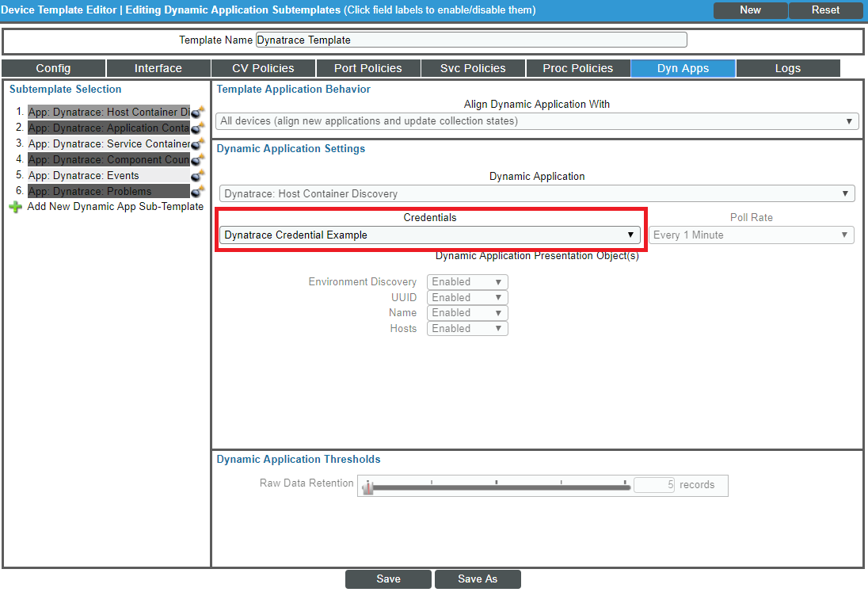Image resolution: width=868 pixels, height=592 pixels.
Task: Go to Port Policies tab
Action: click(368, 68)
